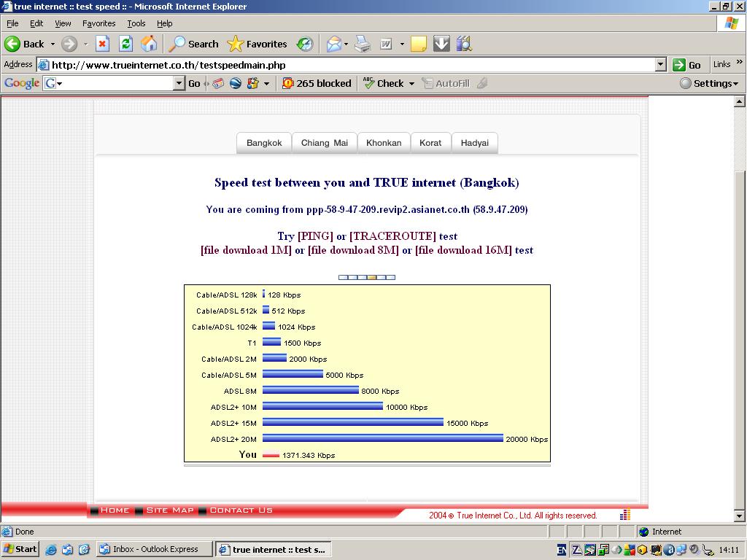Click the popup blocker 265 blocked button
Image resolution: width=747 pixels, height=560 pixels.
click(x=317, y=84)
